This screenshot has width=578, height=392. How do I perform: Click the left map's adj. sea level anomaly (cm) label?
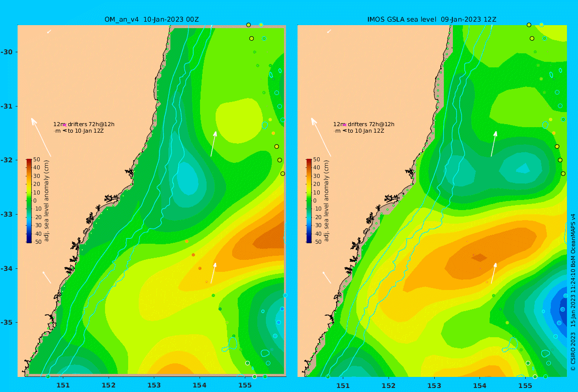46,201
